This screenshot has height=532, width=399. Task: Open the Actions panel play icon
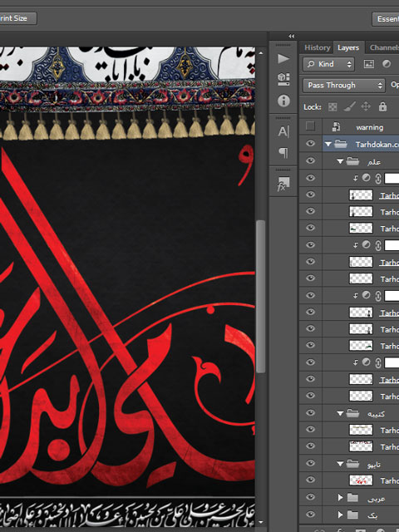click(x=283, y=59)
